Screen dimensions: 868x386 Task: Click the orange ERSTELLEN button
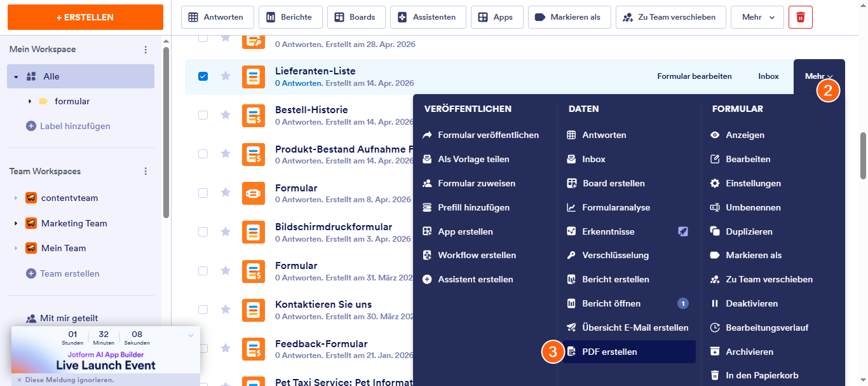85,17
